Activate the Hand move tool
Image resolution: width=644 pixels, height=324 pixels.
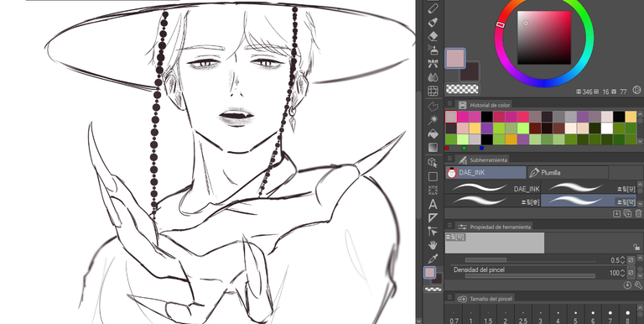click(433, 245)
